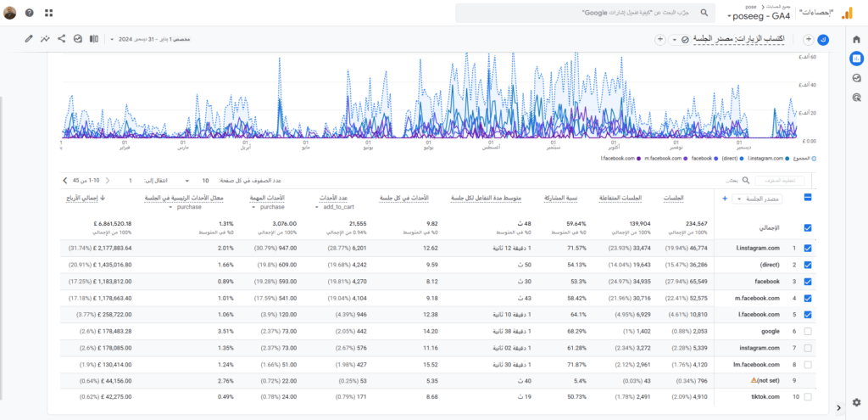Click the table search magnifier icon
The width and height of the screenshot is (868, 420).
coord(745,181)
